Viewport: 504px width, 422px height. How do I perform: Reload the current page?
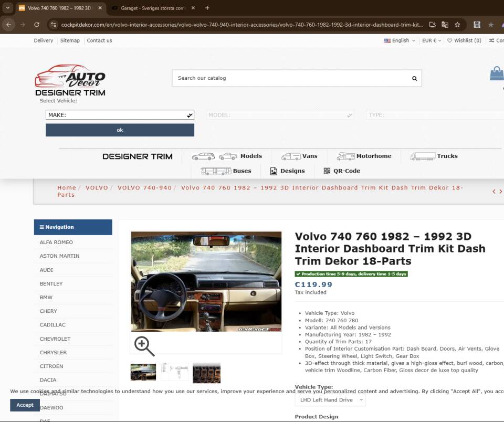pos(37,25)
